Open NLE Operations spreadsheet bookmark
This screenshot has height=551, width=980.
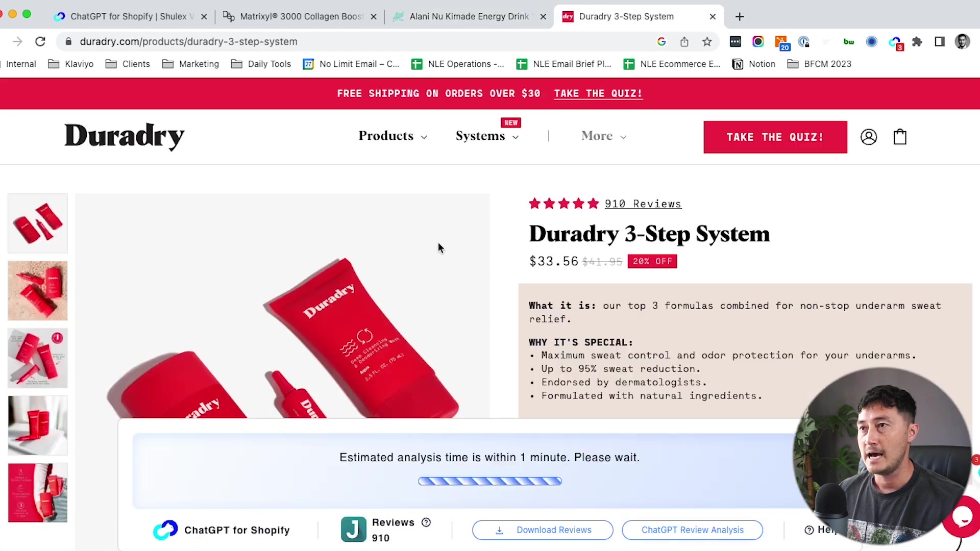coord(458,64)
